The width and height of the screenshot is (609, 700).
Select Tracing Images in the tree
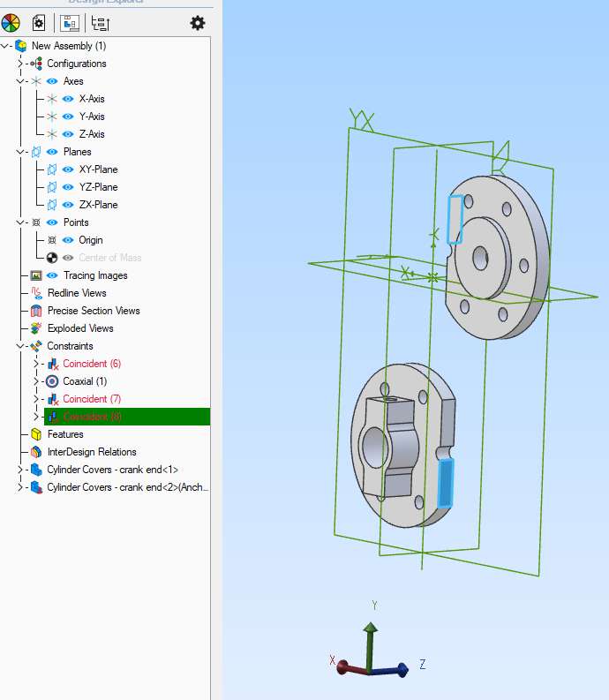tap(95, 275)
